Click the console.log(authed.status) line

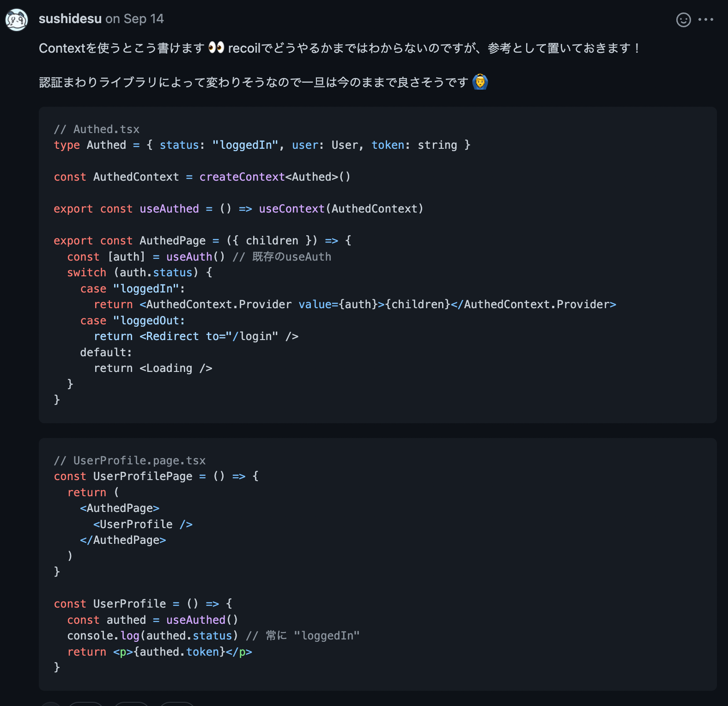click(213, 636)
